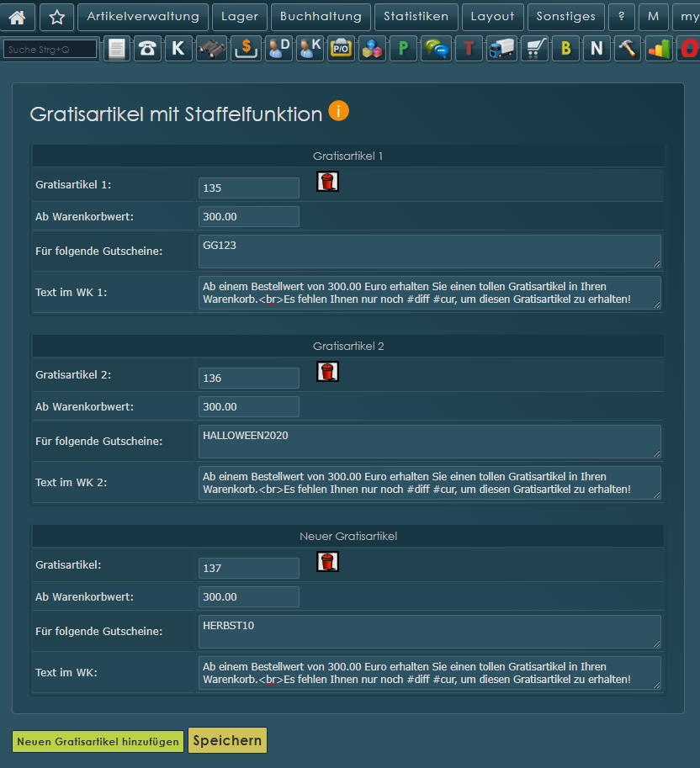This screenshot has width=700, height=768.
Task: Go to the home page icon
Action: 17,17
